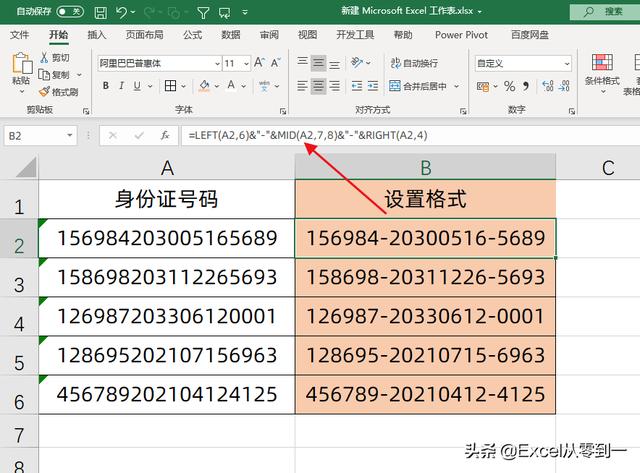Click the Save icon in title bar
This screenshot has width=640, height=473.
pos(100,13)
